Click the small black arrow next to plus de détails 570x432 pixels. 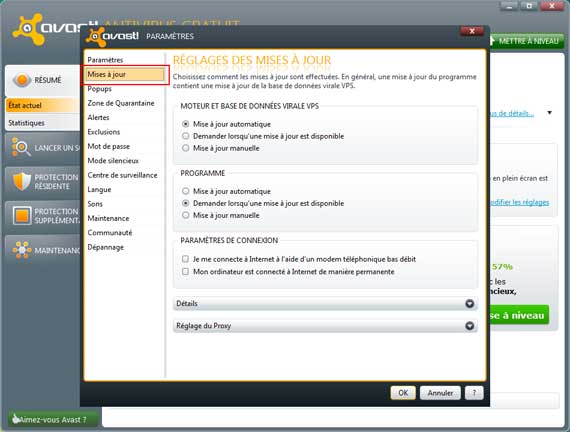coord(549,113)
